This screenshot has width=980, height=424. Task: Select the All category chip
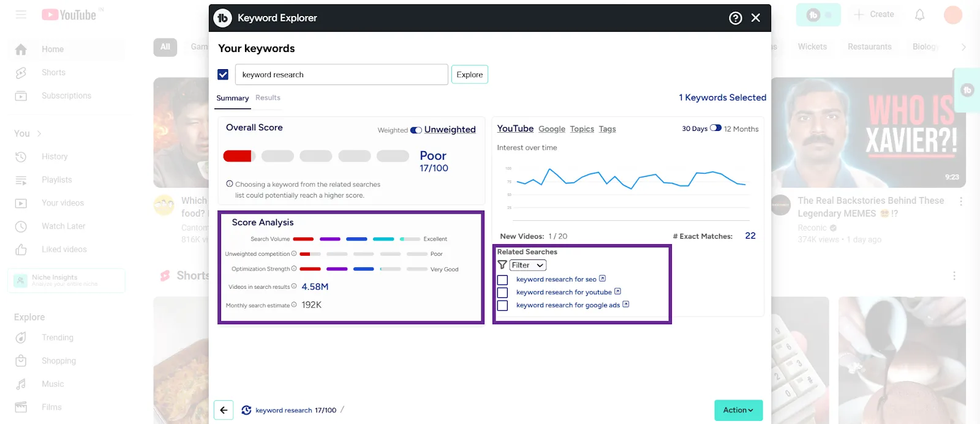tap(165, 47)
